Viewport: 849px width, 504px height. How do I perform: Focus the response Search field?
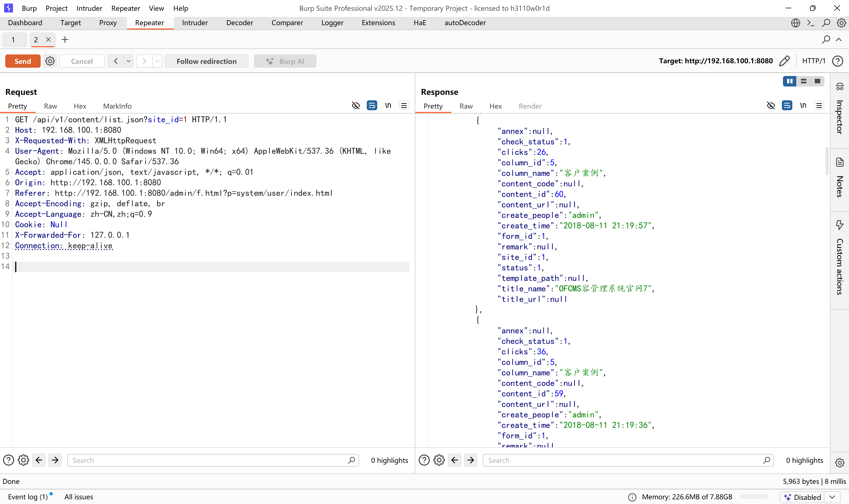click(628, 460)
